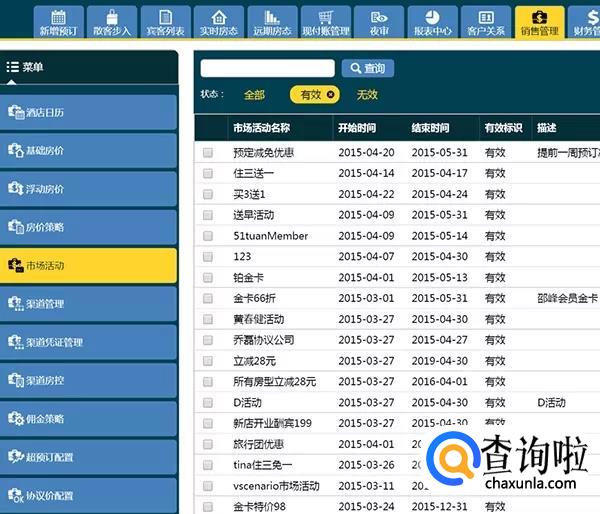This screenshot has height=514, width=600.
Task: Select 乔磊协议公司 activity name
Action: [x=264, y=340]
